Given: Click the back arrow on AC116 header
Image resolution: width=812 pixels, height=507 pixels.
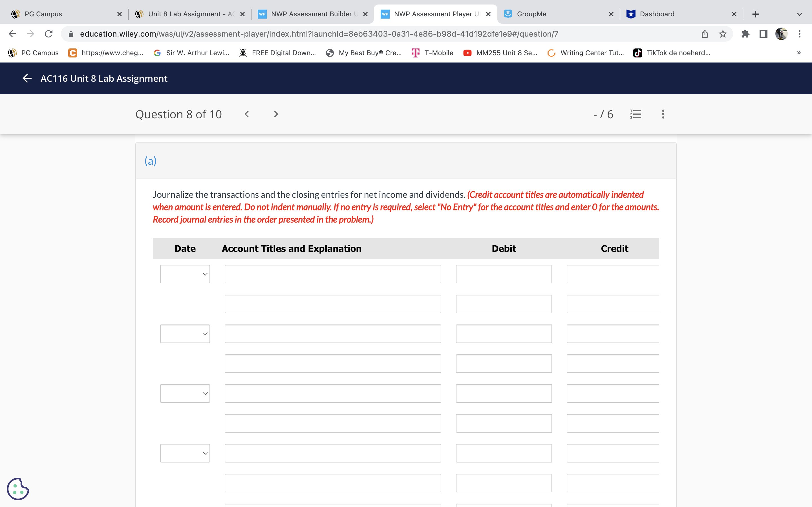Looking at the screenshot, I should (x=27, y=78).
